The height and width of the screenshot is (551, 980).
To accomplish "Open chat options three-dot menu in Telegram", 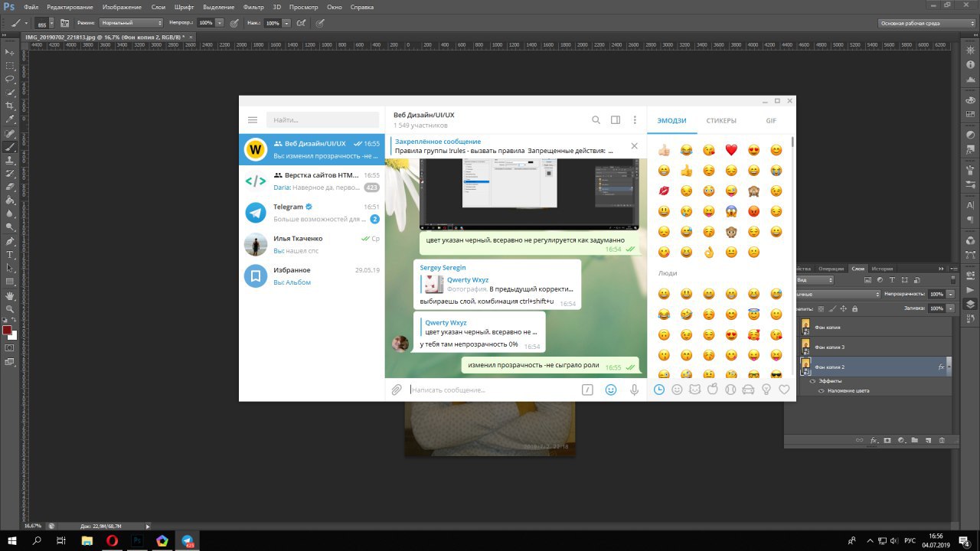I will (x=635, y=120).
